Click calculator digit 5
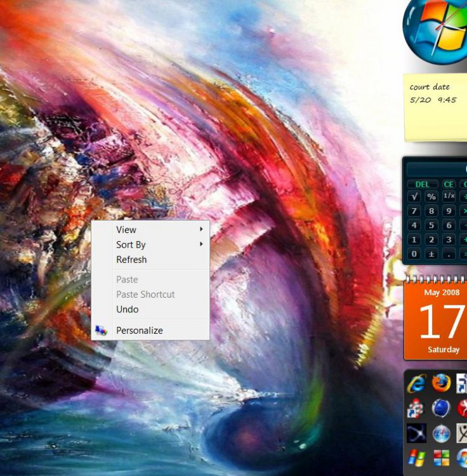The height and width of the screenshot is (476, 467). (x=431, y=225)
